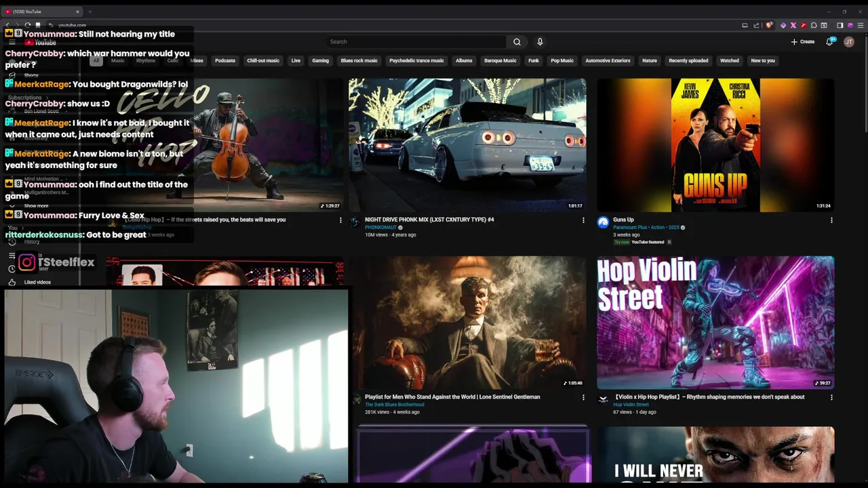This screenshot has height=488, width=868.
Task: Open options menu for Playlist for Men video
Action: pyautogui.click(x=583, y=398)
